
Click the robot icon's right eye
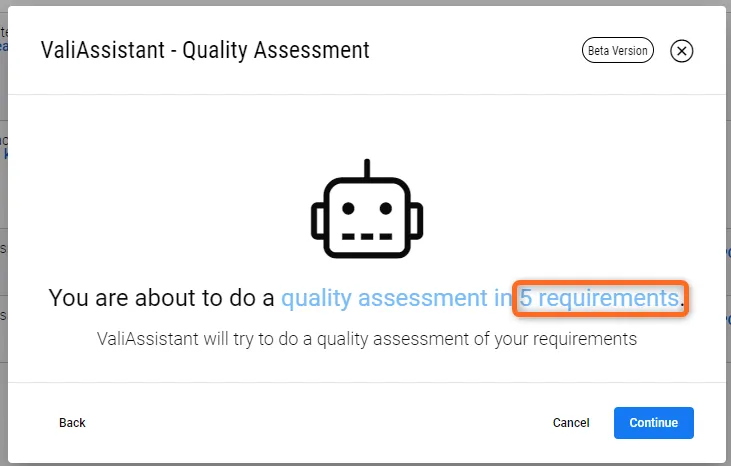tap(384, 209)
